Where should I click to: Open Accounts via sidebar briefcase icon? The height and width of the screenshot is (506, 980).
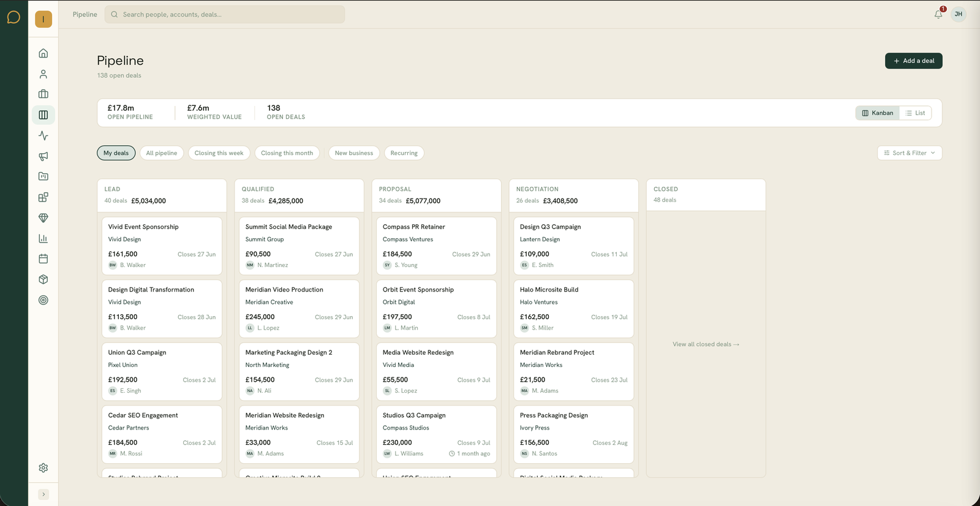(43, 94)
